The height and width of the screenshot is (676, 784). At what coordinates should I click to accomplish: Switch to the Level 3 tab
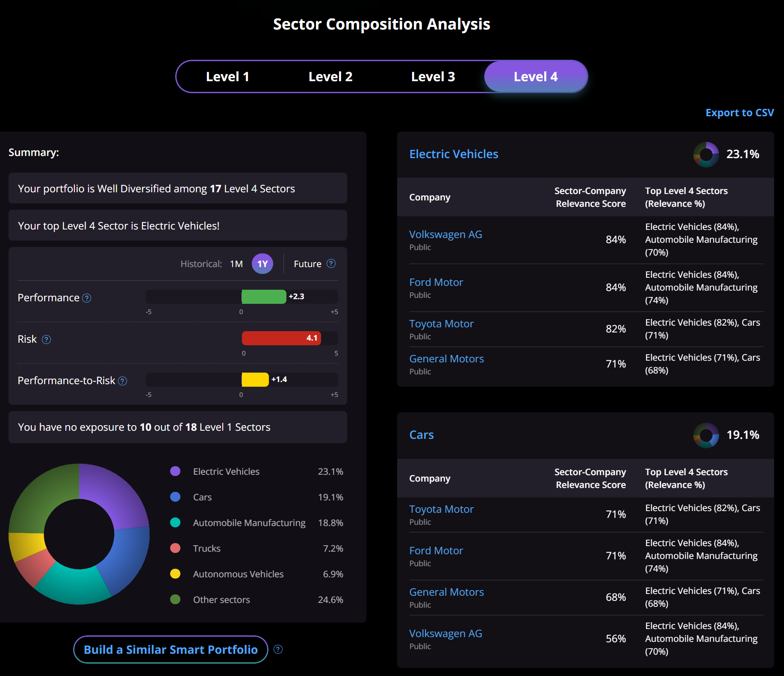coord(433,76)
